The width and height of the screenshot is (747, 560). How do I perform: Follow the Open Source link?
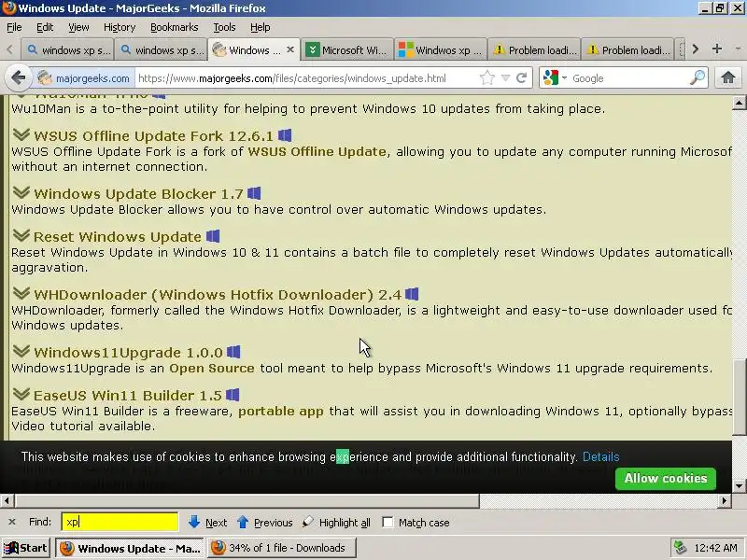tap(212, 368)
